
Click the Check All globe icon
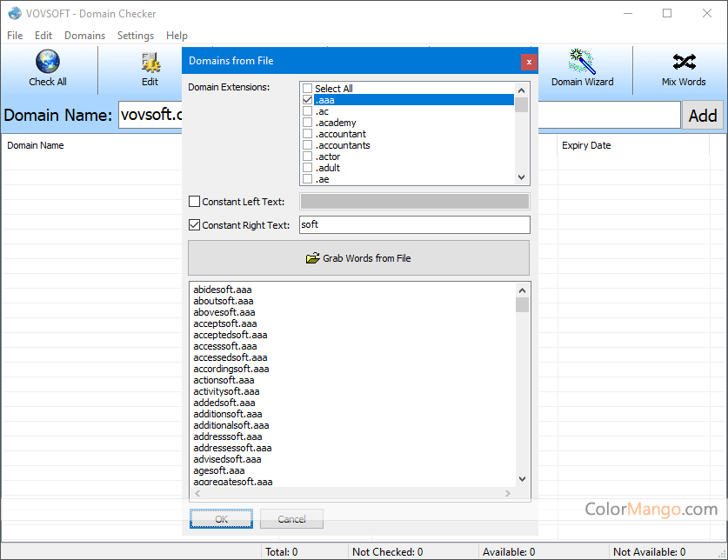click(x=48, y=62)
